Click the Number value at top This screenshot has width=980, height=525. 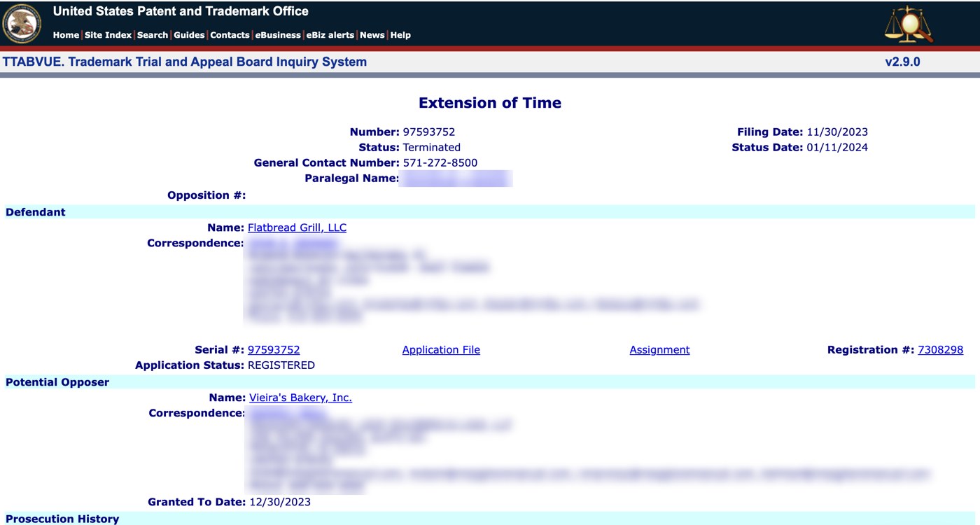point(429,132)
